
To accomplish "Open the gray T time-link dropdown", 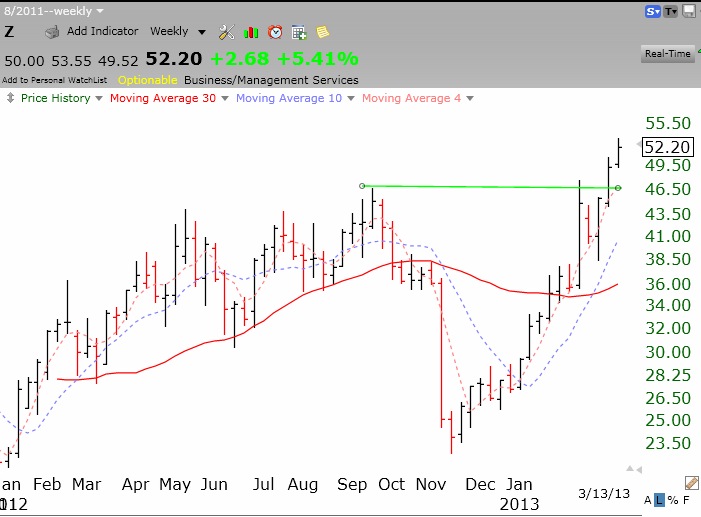I will tap(671, 12).
